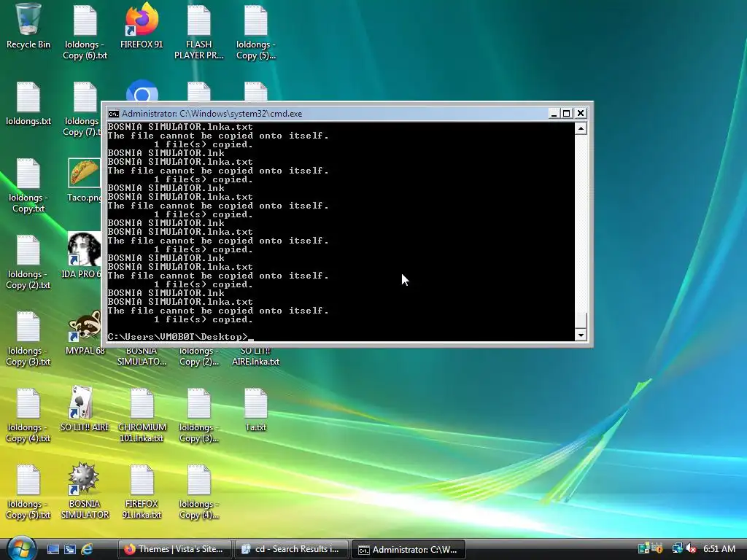This screenshot has height=560, width=747.
Task: Select the Taco.png image file
Action: pyautogui.click(x=85, y=180)
